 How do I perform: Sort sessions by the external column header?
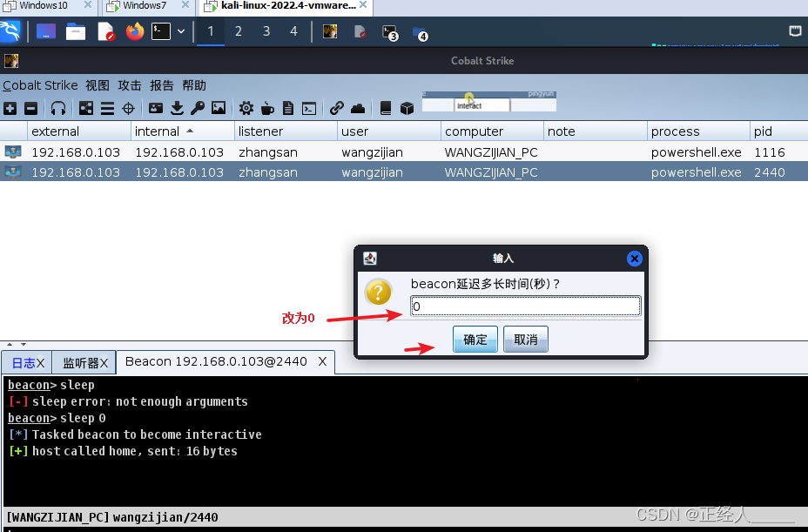[x=79, y=131]
